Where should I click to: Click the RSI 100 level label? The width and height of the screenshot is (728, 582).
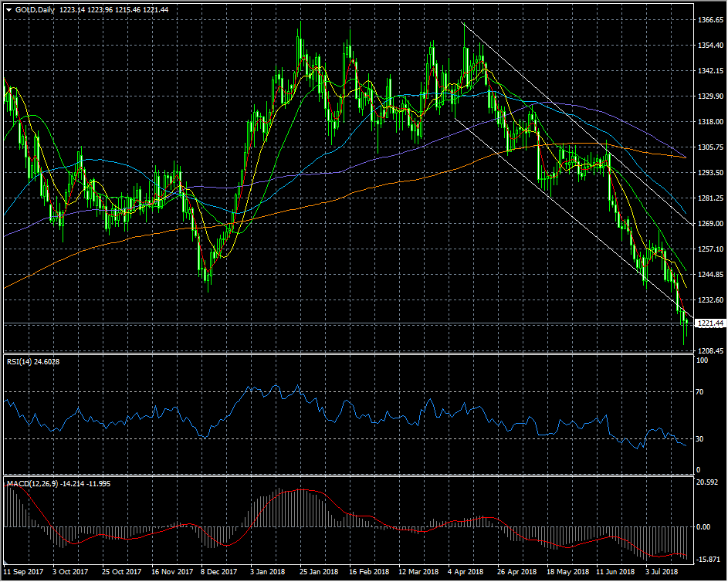pyautogui.click(x=701, y=361)
